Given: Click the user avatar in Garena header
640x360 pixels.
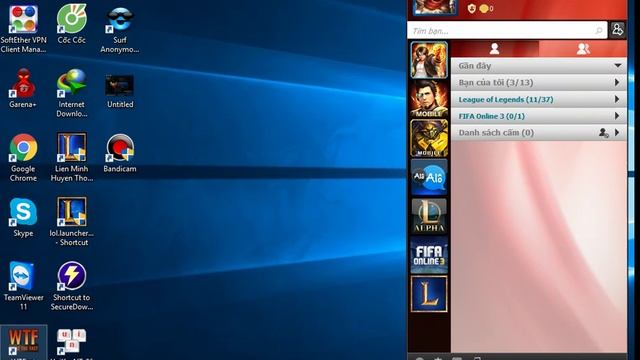Looking at the screenshot, I should [x=434, y=7].
